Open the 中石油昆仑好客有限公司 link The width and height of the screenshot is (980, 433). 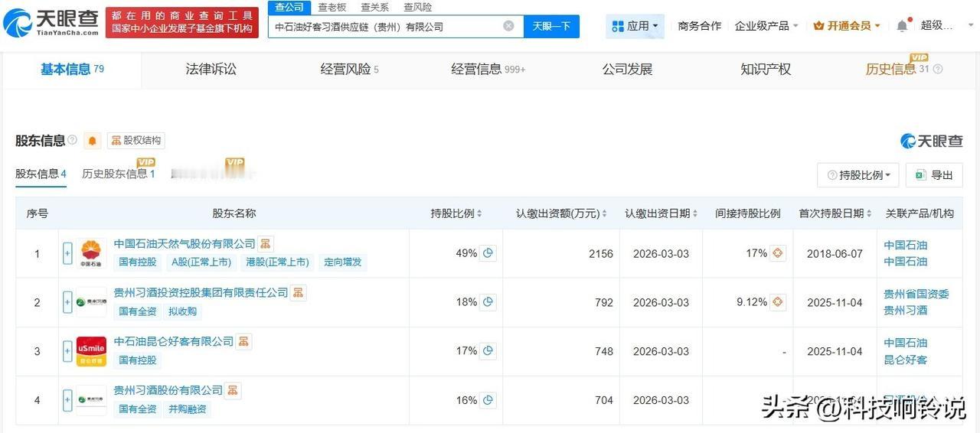pyautogui.click(x=174, y=342)
